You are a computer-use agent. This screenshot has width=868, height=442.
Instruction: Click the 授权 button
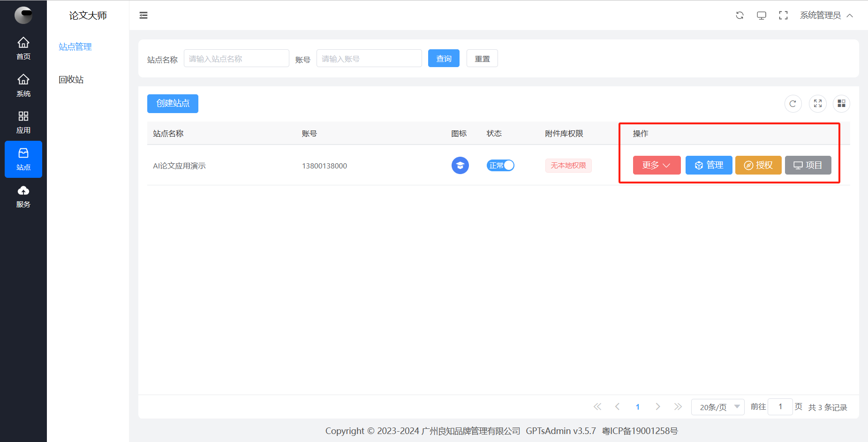click(758, 165)
